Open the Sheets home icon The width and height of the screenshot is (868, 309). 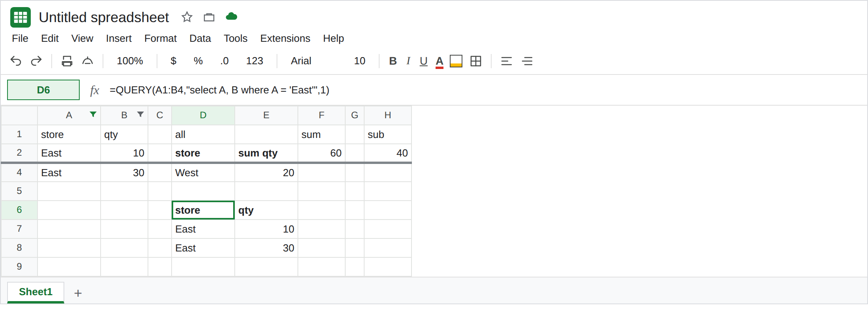[21, 17]
